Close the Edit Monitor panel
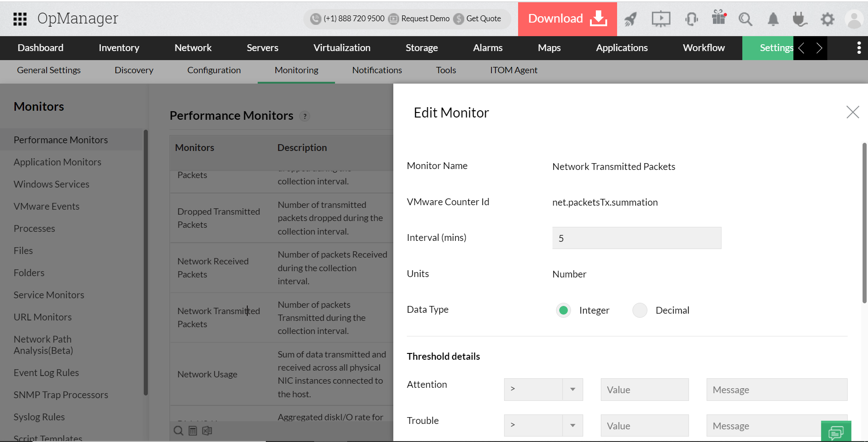Image resolution: width=868 pixels, height=442 pixels. coord(853,112)
